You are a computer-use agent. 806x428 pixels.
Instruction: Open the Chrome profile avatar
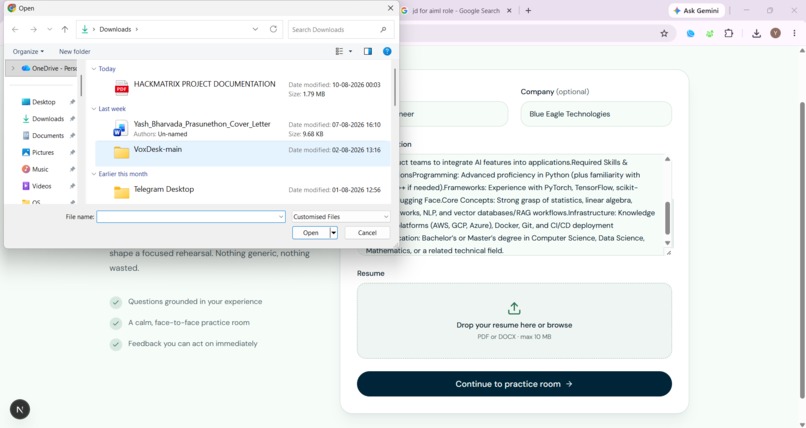tap(775, 33)
